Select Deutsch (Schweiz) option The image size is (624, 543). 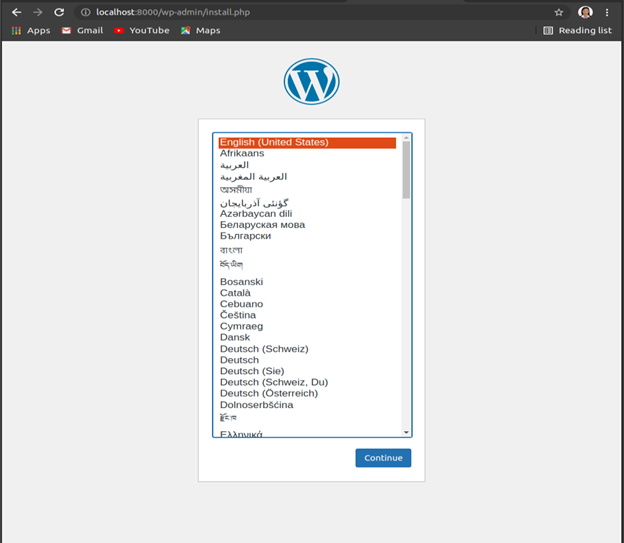[x=307, y=349]
